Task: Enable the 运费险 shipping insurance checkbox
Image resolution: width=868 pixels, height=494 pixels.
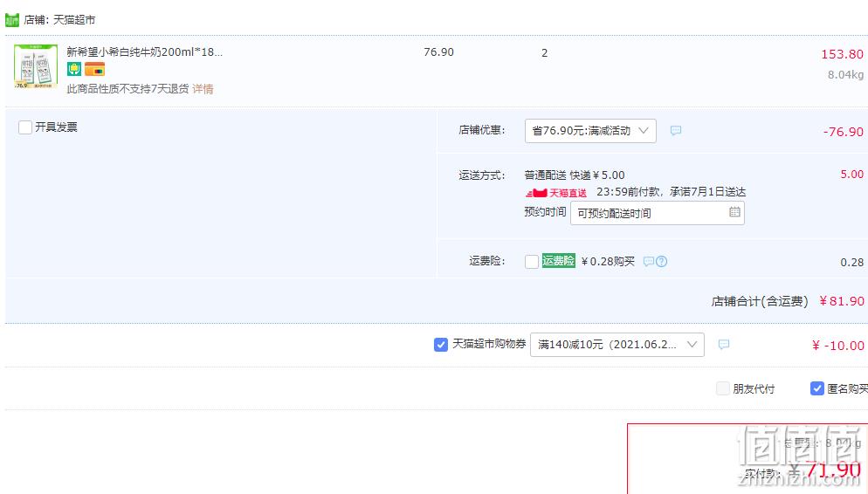Action: (532, 262)
